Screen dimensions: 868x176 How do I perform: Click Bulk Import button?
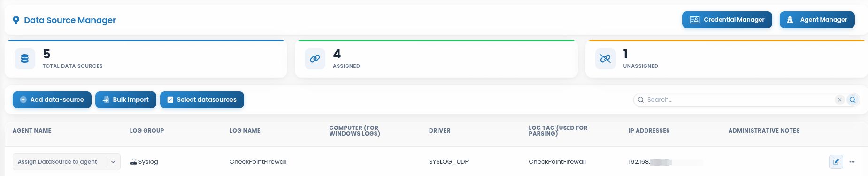pos(126,100)
